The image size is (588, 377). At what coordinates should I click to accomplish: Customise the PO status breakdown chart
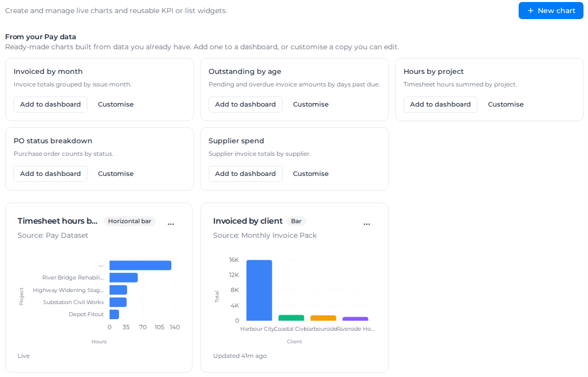click(x=116, y=174)
